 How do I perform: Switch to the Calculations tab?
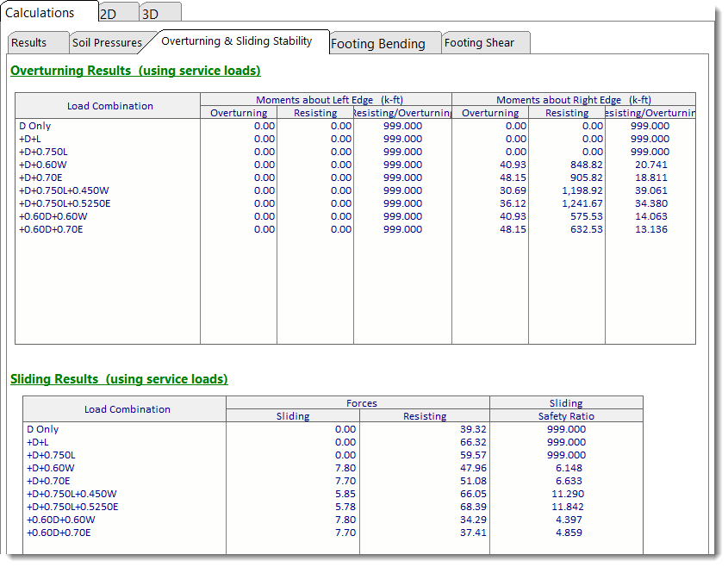(x=40, y=13)
